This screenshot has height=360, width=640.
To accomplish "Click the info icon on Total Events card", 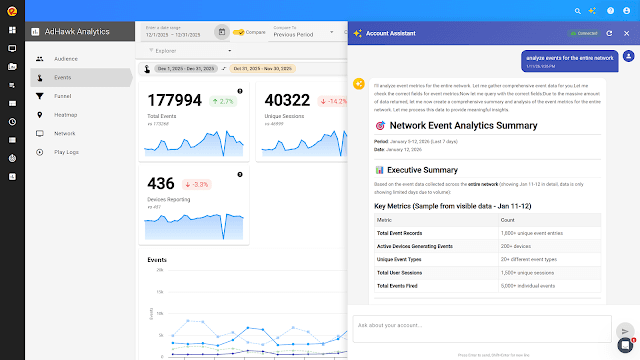I will [240, 91].
